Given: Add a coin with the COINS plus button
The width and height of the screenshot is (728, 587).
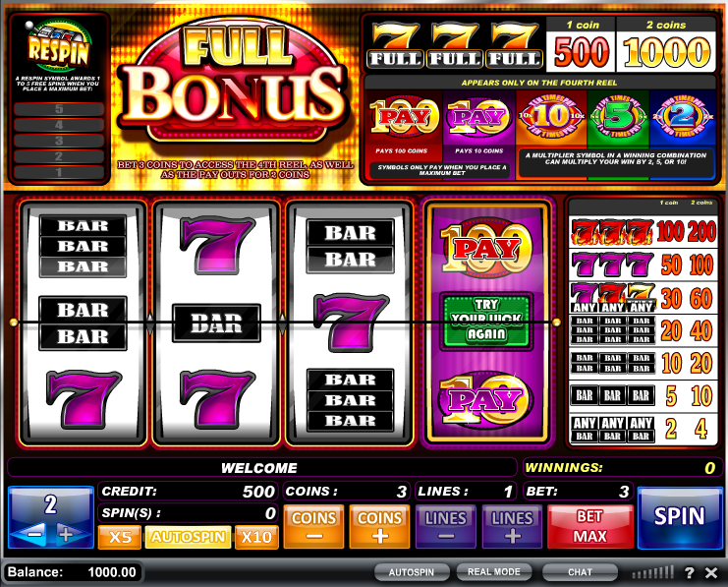Looking at the screenshot, I should pyautogui.click(x=379, y=527).
